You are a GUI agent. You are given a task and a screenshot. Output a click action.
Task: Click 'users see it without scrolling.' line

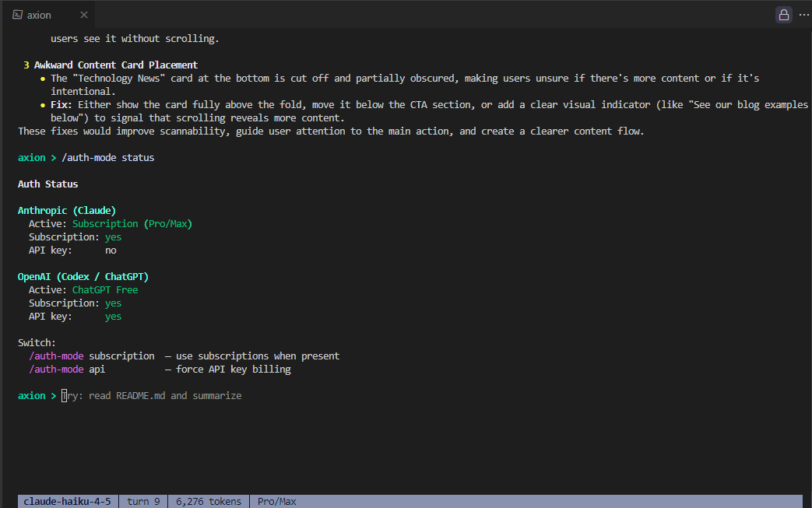tap(135, 39)
